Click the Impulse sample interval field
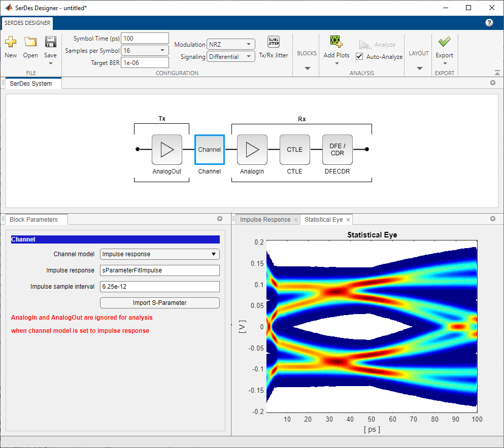This screenshot has height=448, width=504. point(160,286)
